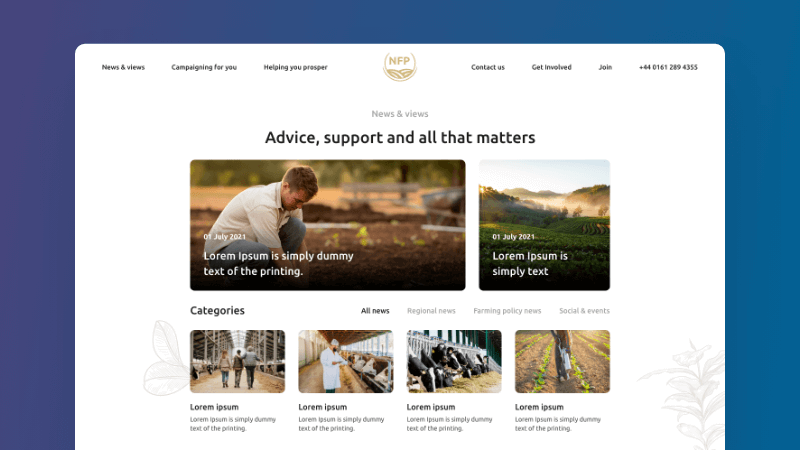800x450 pixels.
Task: Open thumbnail of people walking in barn
Action: pyautogui.click(x=238, y=361)
